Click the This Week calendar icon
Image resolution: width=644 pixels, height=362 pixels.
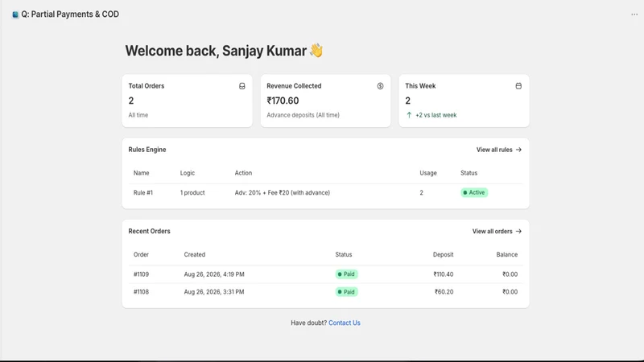tap(518, 86)
